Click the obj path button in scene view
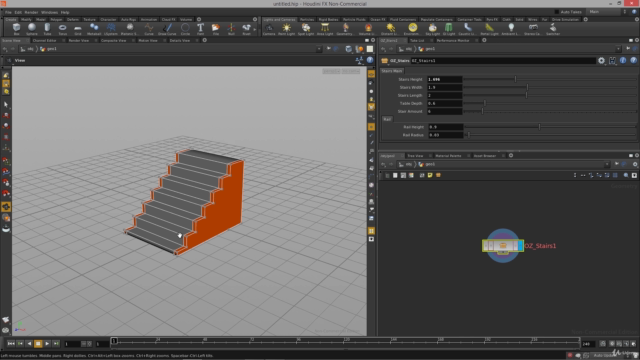The width and height of the screenshot is (640, 360). click(x=28, y=49)
